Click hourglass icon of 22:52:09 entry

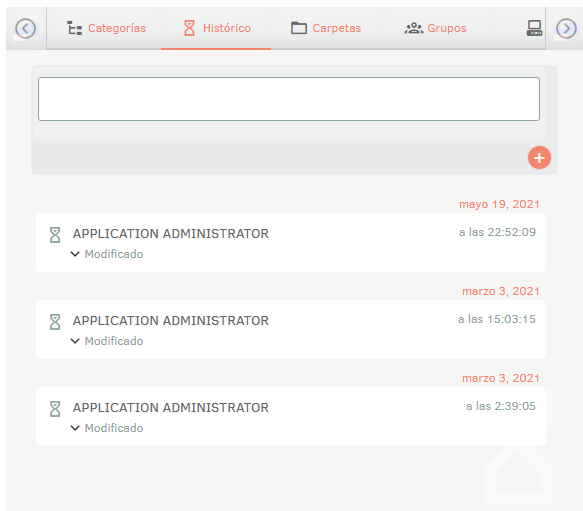tap(55, 235)
